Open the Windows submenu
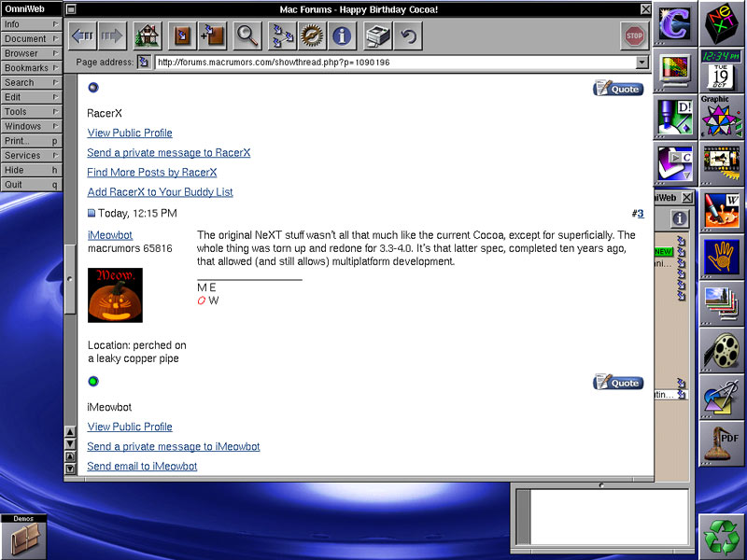Viewport: 747px width, 560px height. [x=32, y=126]
